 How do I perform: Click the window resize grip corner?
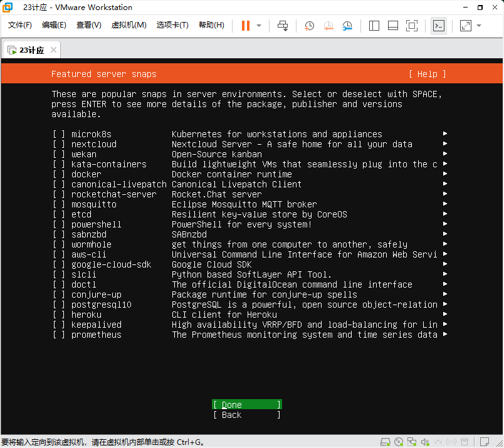(499, 444)
